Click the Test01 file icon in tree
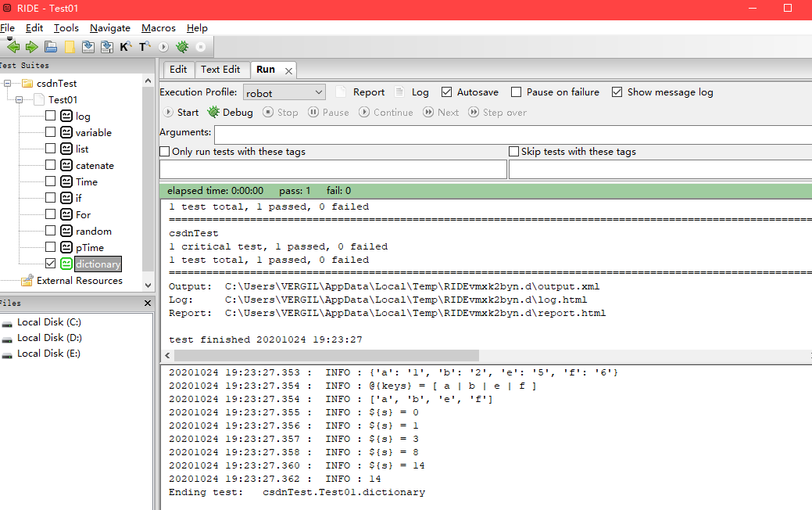 pos(39,99)
